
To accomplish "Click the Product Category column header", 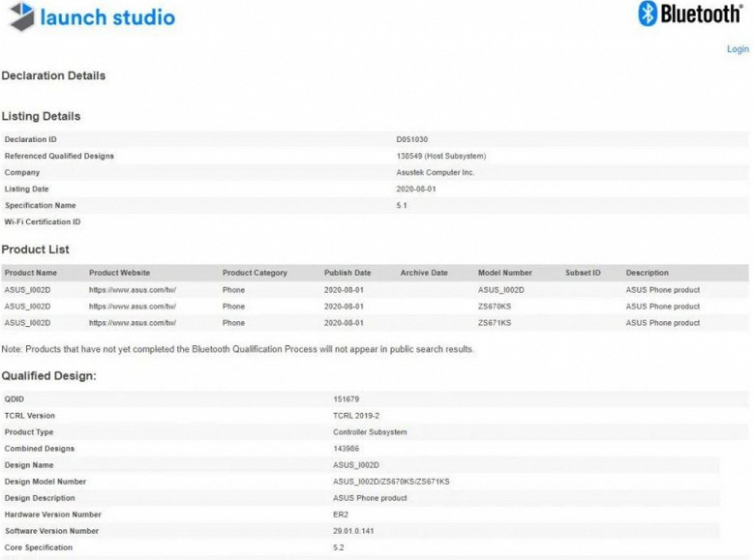I will coord(255,273).
